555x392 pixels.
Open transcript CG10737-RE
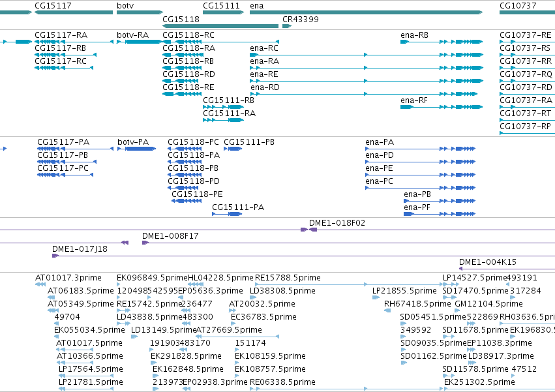[525, 35]
